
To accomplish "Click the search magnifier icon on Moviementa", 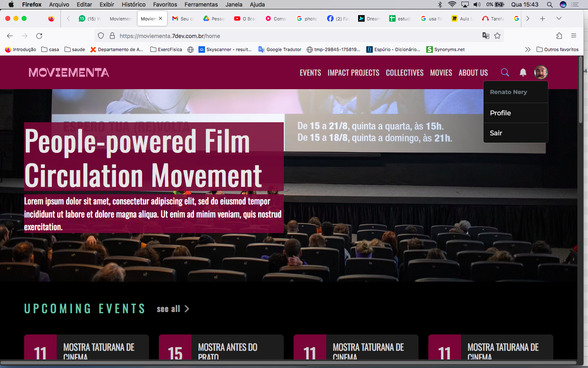I will (x=505, y=72).
